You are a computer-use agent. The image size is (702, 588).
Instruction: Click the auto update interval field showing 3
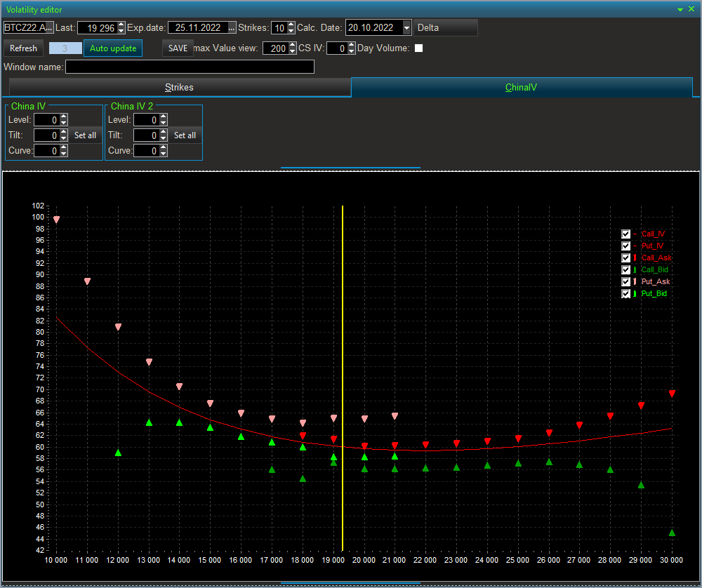click(65, 48)
